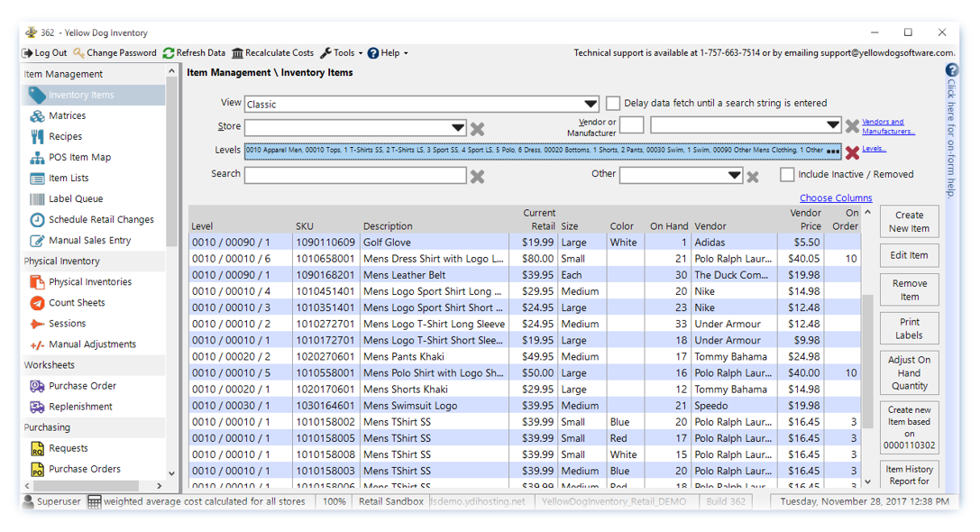Open Label Queue barcode icon
This screenshot has height=532, width=980.
pos(38,198)
